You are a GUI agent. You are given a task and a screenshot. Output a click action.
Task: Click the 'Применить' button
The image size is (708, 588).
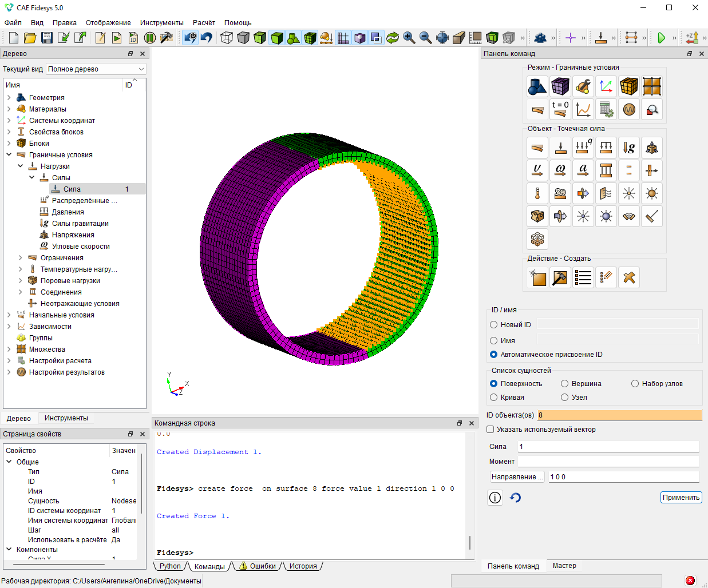click(681, 498)
